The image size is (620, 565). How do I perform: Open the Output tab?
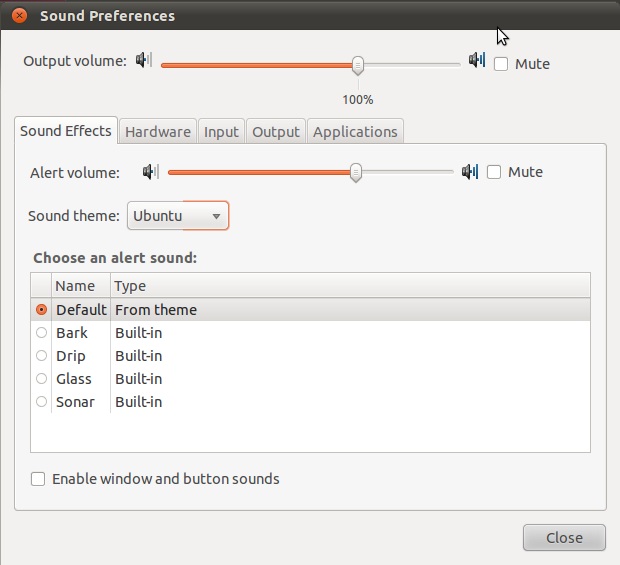(276, 131)
